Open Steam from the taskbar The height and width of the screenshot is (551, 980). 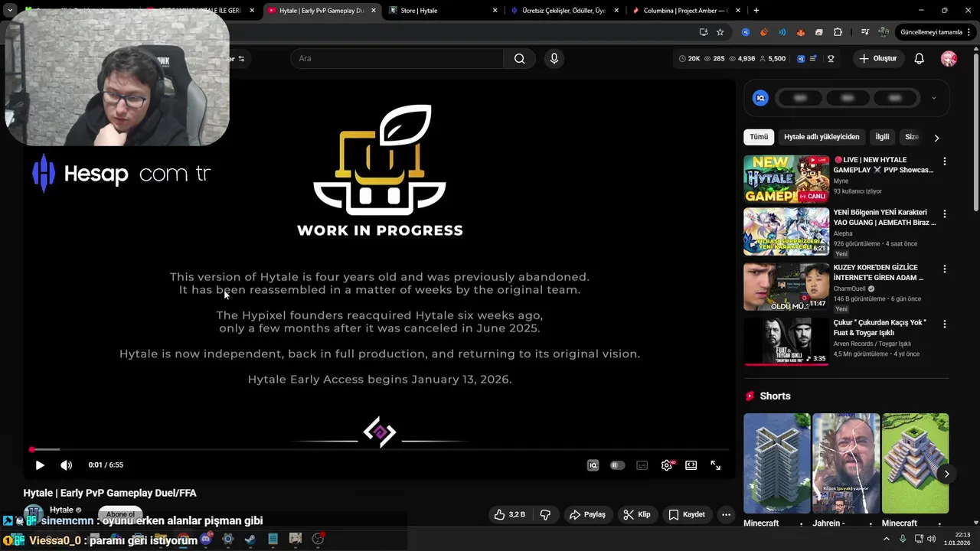[250, 540]
